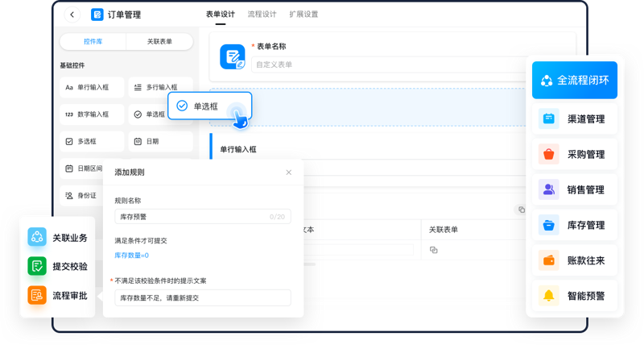Open the 表单设计 tab
The height and width of the screenshot is (345, 644).
tap(220, 15)
